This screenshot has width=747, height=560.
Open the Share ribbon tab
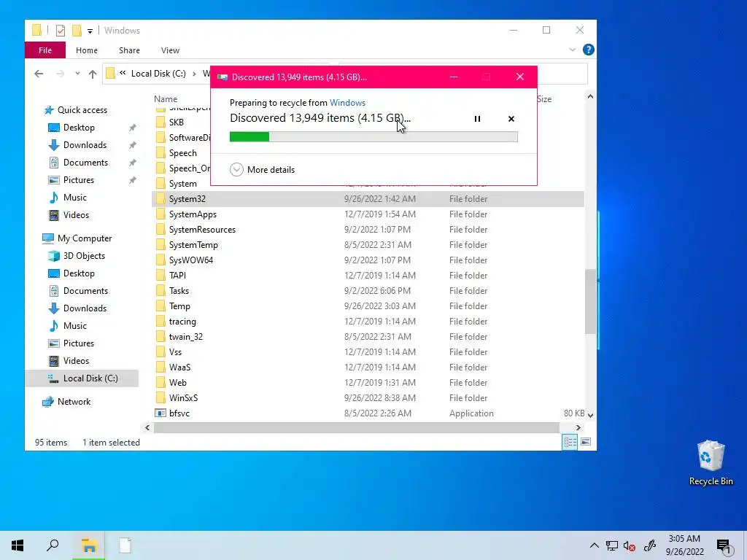(x=129, y=50)
